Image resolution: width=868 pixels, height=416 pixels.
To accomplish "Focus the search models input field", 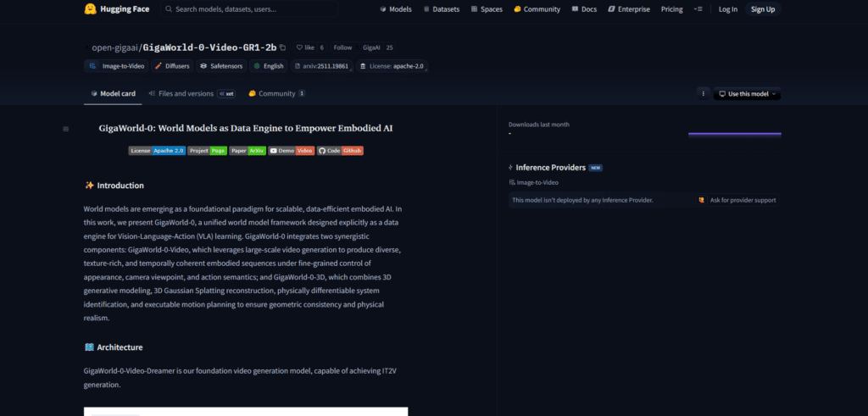I will click(x=250, y=8).
